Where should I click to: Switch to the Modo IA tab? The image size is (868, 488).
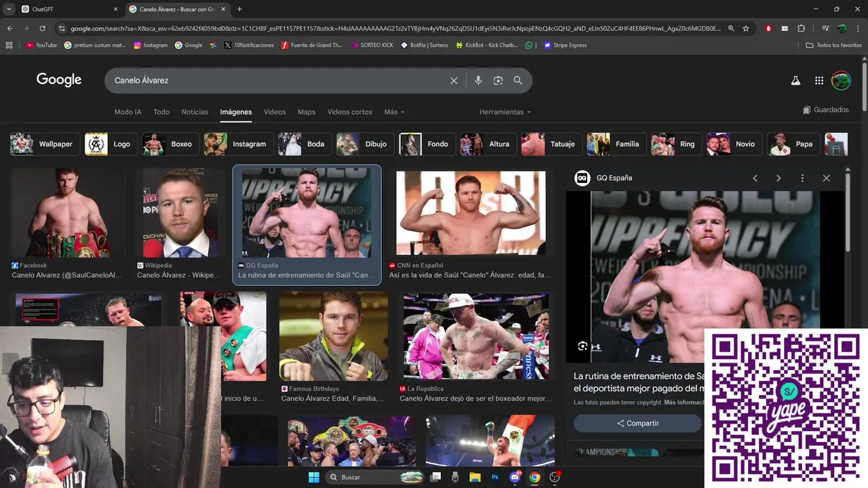127,112
